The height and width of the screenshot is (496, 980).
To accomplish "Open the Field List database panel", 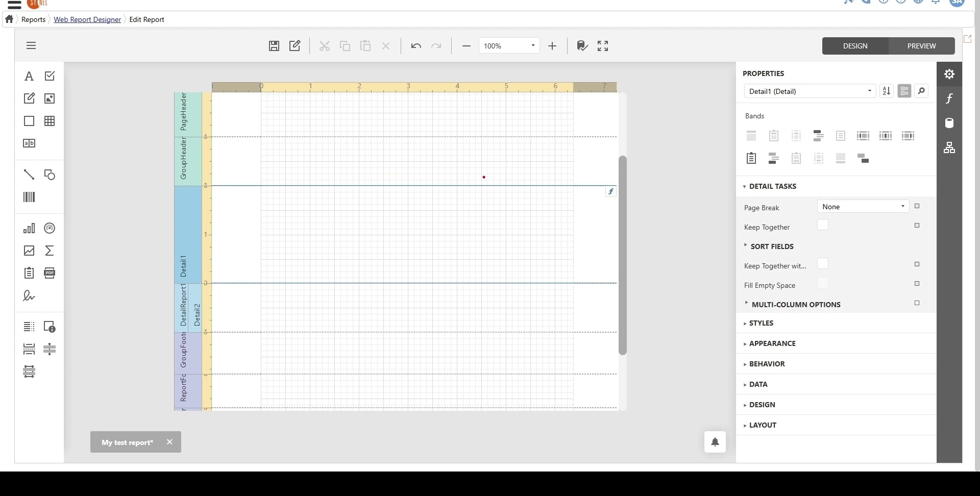I will (949, 123).
